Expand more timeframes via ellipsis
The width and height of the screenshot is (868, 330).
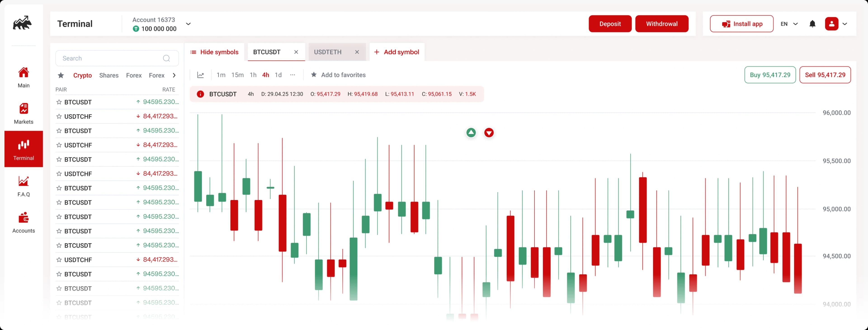coord(292,75)
